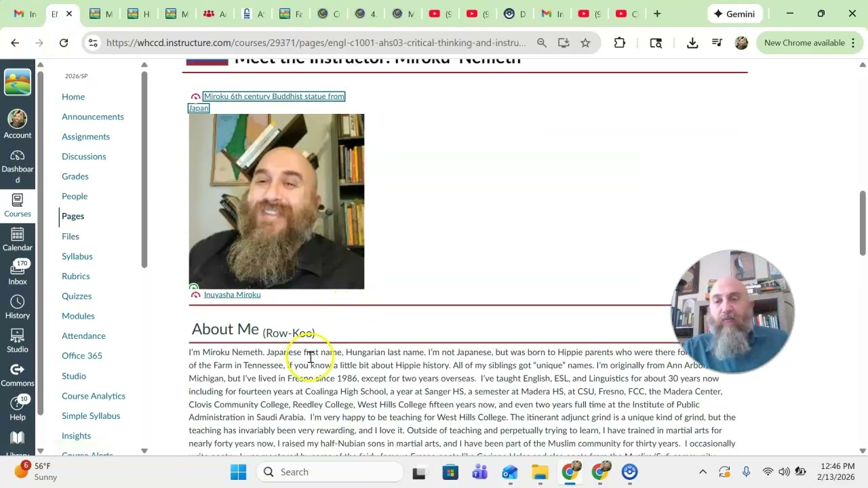The image size is (868, 488).
Task: Open Files in course menu
Action: click(x=71, y=236)
